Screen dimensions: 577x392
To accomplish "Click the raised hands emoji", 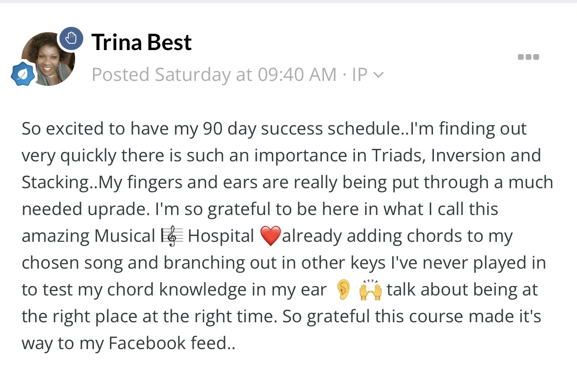I will pos(371,290).
